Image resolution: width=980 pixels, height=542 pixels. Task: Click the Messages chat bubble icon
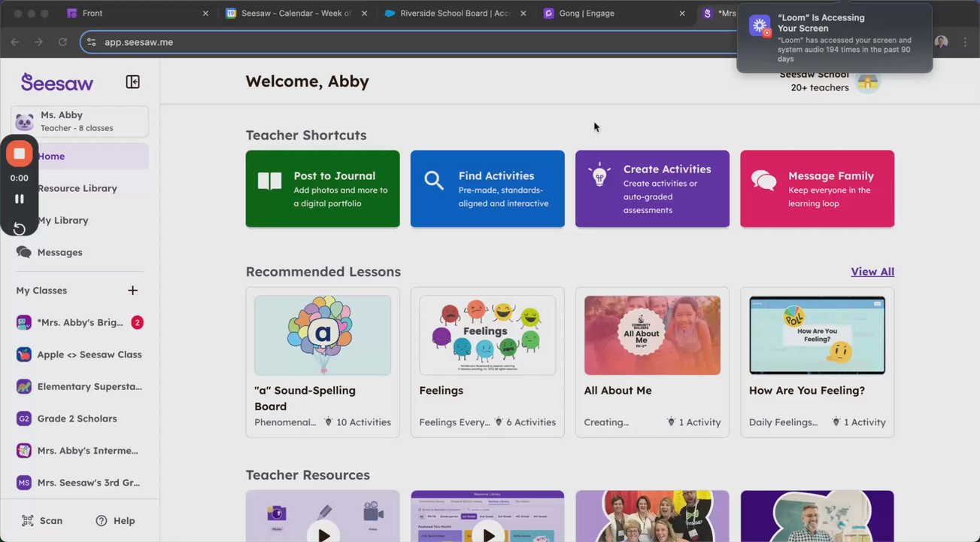point(24,252)
